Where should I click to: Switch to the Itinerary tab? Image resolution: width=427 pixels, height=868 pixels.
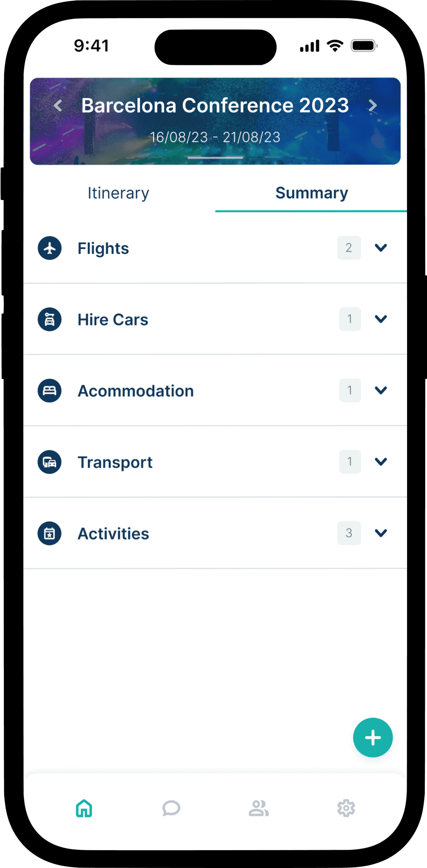pos(119,193)
